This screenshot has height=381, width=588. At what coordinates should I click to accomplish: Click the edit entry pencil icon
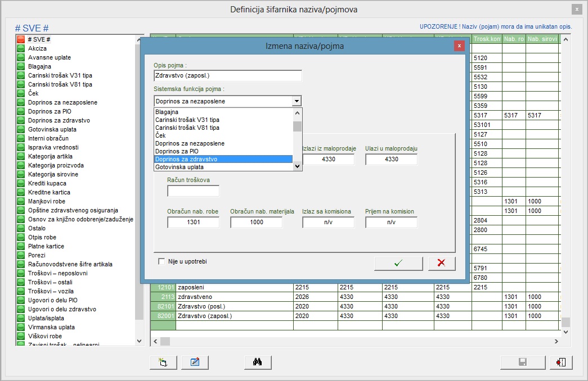click(x=195, y=362)
